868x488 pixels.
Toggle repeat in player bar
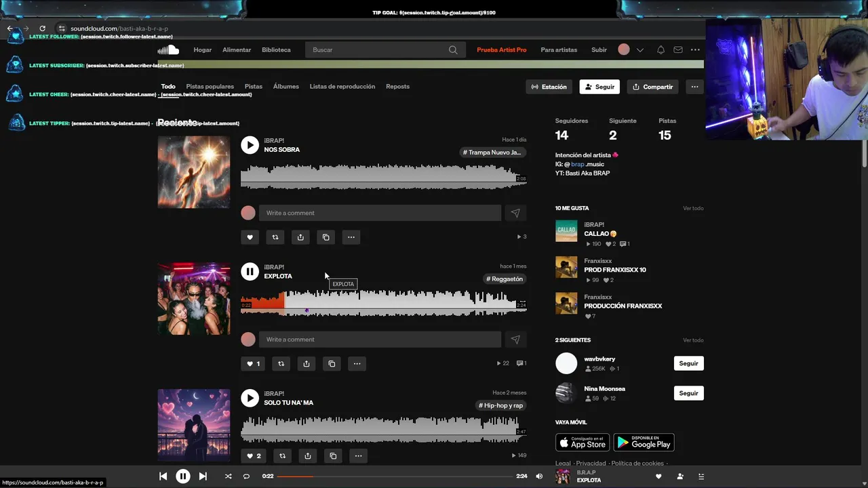click(x=246, y=476)
